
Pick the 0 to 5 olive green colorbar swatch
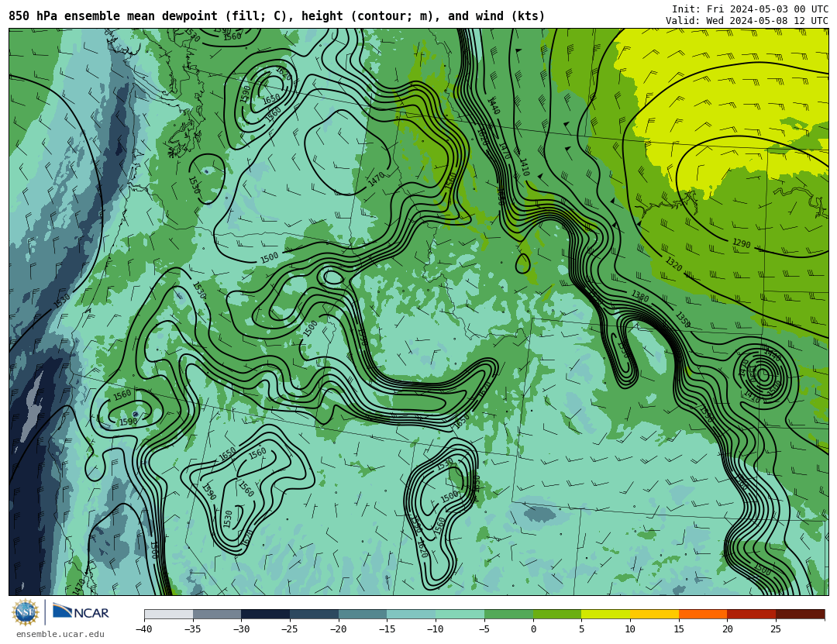[557, 614]
